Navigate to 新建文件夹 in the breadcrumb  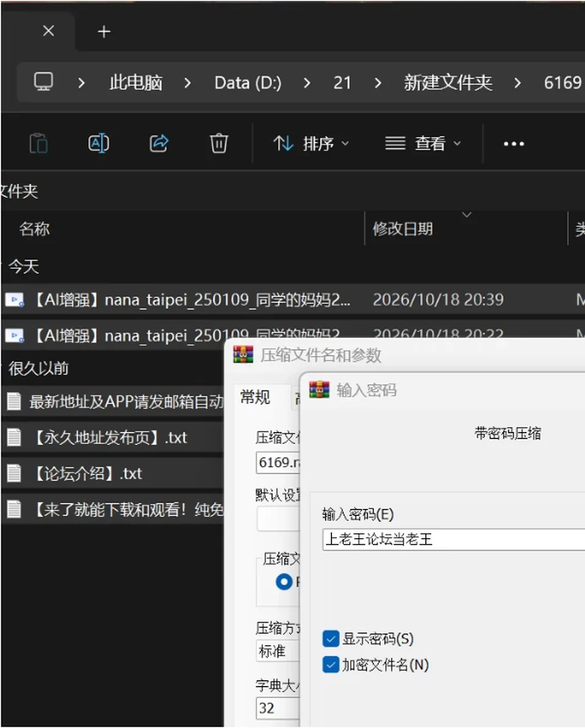(x=448, y=83)
